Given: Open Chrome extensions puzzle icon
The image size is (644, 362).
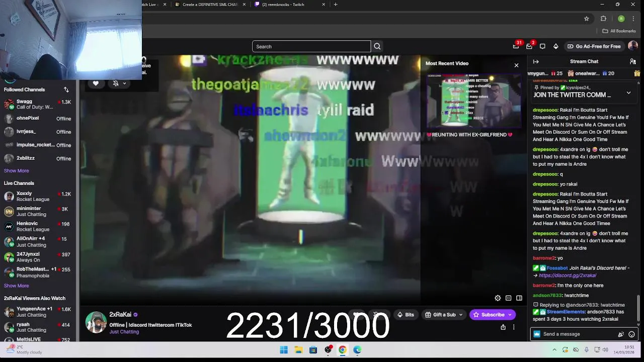Looking at the screenshot, I should (x=603, y=19).
